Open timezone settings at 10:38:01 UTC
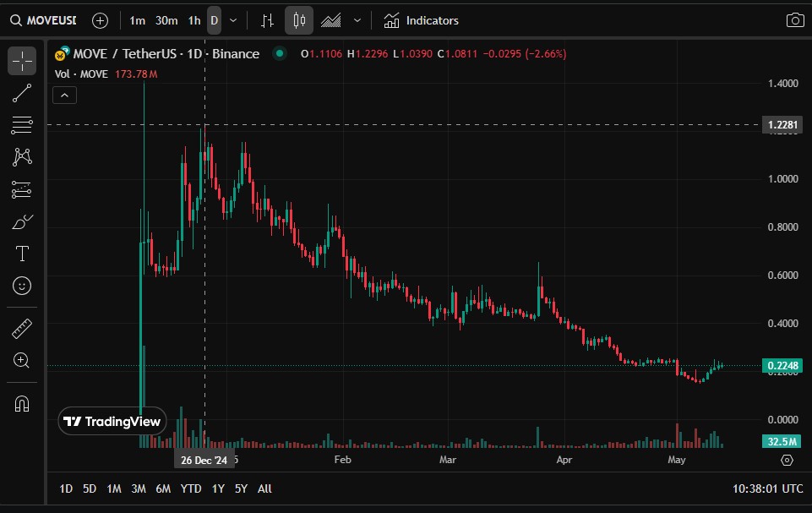The image size is (812, 513). tap(767, 488)
